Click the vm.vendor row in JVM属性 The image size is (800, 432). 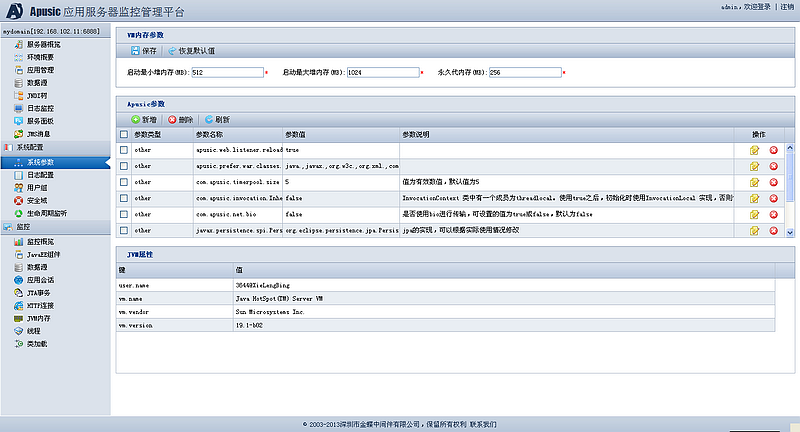tap(445, 312)
